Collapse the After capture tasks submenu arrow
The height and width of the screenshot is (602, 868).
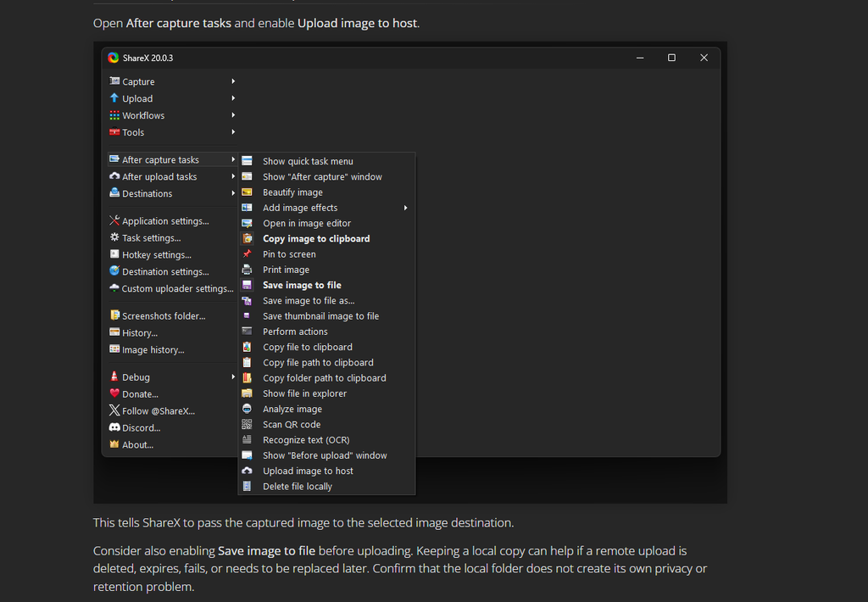pos(233,159)
